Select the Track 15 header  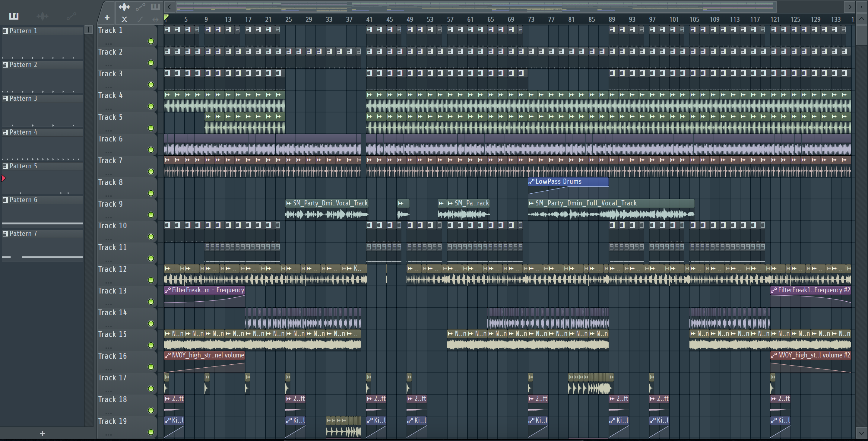click(x=127, y=340)
